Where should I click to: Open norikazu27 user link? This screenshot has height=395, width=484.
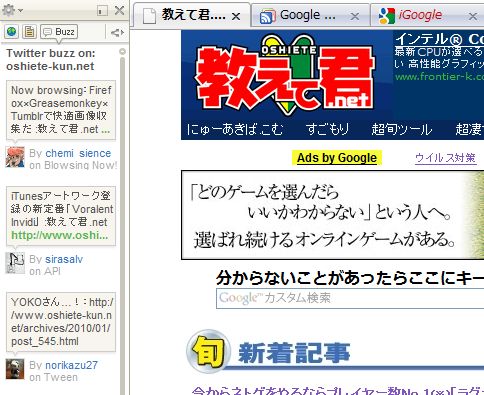(71, 365)
